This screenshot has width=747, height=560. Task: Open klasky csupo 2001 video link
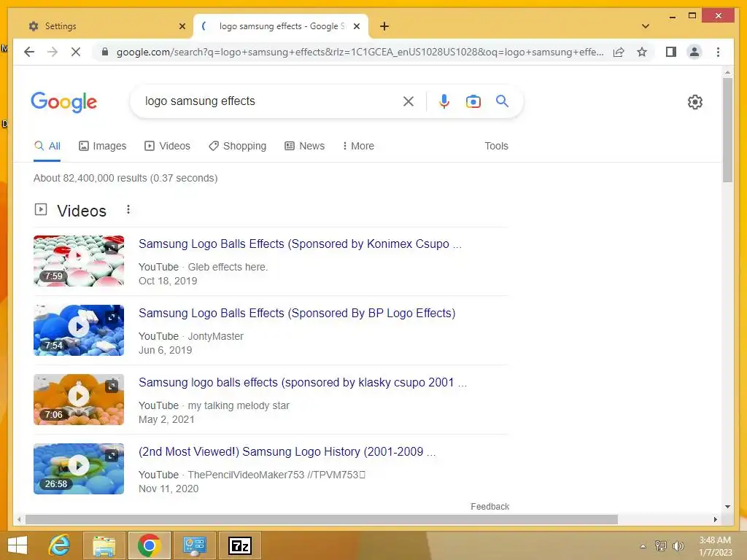[x=303, y=382]
